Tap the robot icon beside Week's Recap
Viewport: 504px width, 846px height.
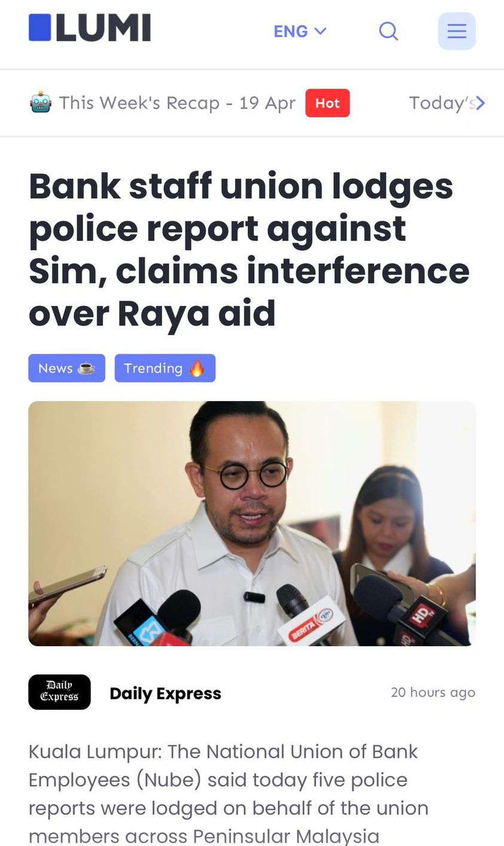41,103
